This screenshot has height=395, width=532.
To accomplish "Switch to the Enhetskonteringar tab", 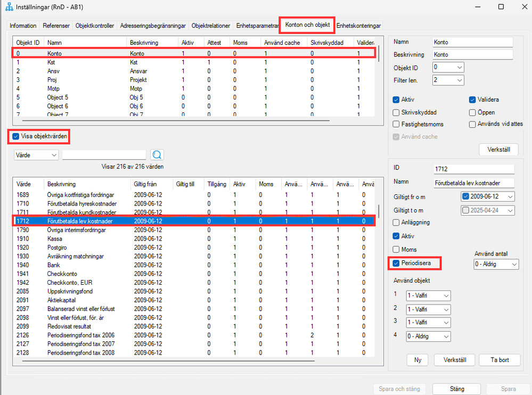I will coord(358,26).
